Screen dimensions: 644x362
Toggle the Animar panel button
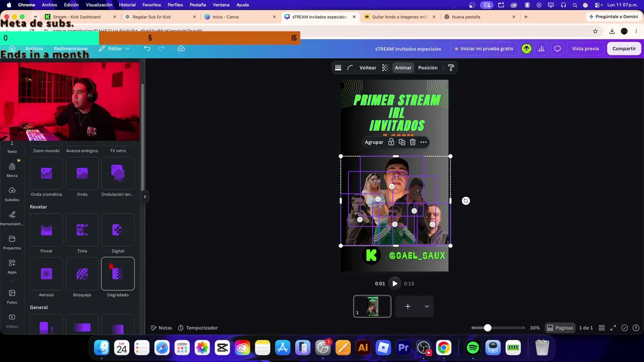403,68
